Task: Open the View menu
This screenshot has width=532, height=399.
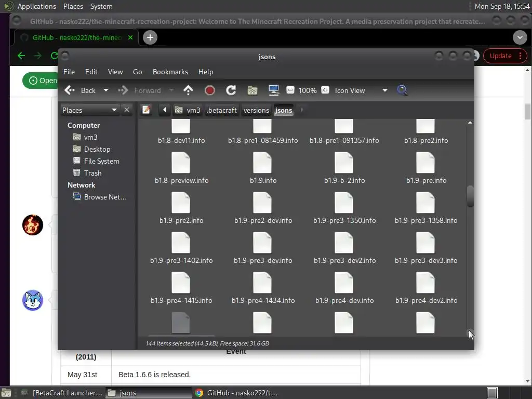Action: pyautogui.click(x=115, y=72)
